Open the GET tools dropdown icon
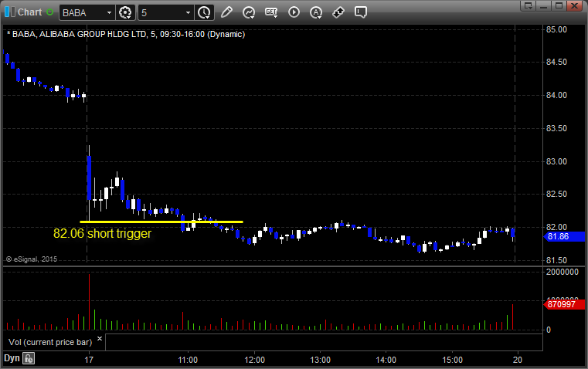The image size is (588, 369). (x=271, y=12)
